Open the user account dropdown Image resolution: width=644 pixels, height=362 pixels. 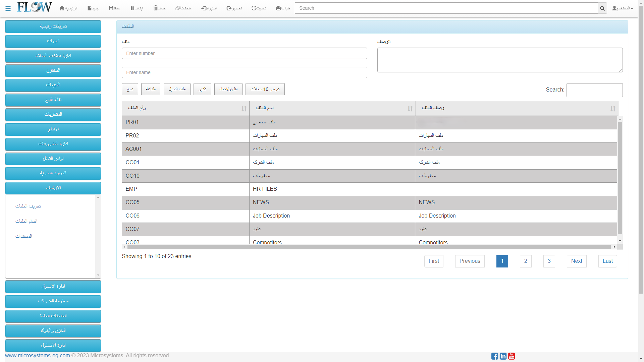tap(623, 8)
